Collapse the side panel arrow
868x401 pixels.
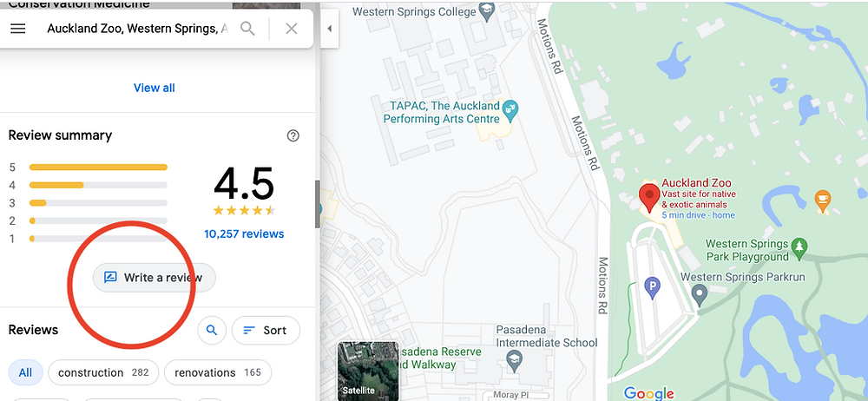tap(329, 29)
